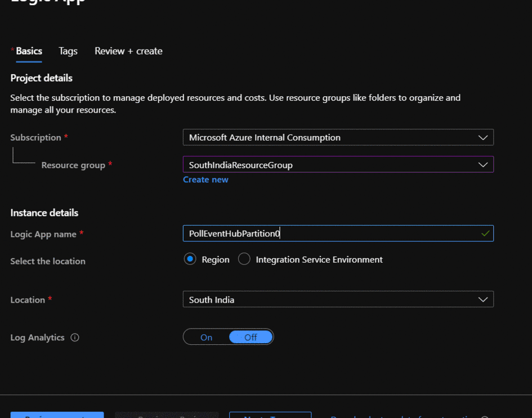Click the Select the location label
This screenshot has height=418, width=532.
tap(48, 261)
